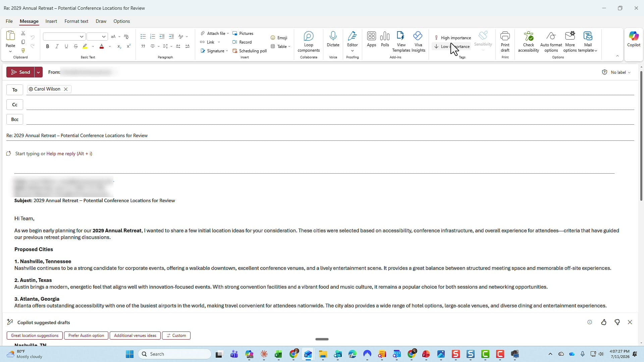Select the Message tab
This screenshot has height=362, width=644.
(29, 21)
